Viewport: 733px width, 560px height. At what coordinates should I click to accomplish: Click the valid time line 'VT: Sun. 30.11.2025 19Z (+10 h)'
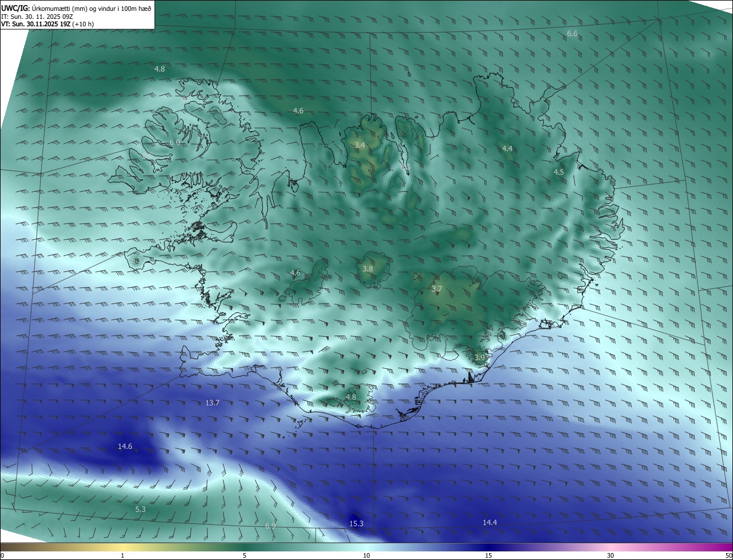click(48, 25)
